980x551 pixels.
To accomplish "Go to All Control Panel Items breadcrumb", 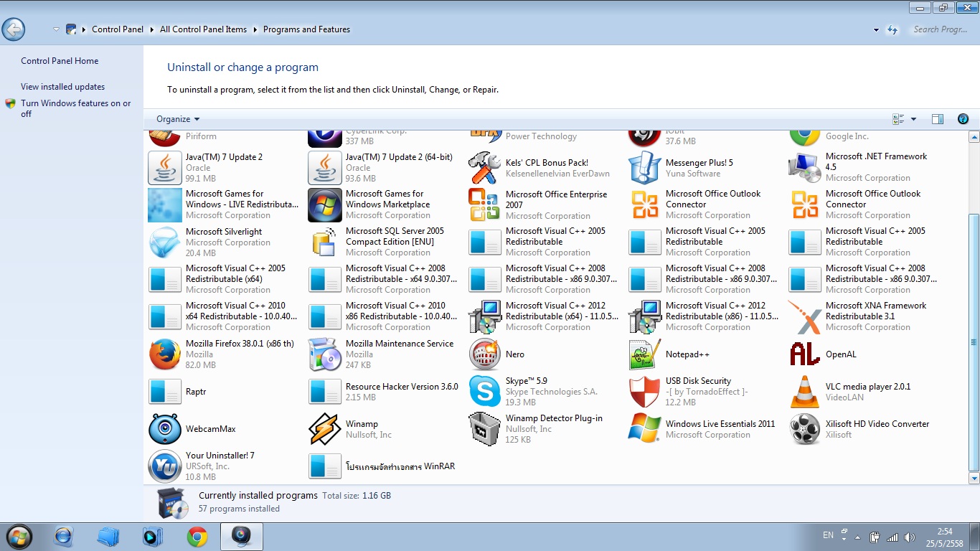I will pos(203,29).
